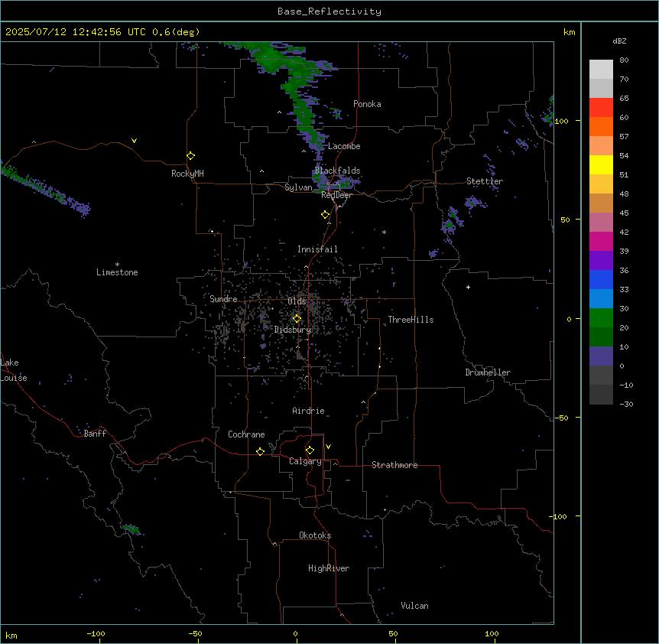Select the bright green 20-30 dBZ swatch
Screen dimensions: 659x644
[x=601, y=318]
